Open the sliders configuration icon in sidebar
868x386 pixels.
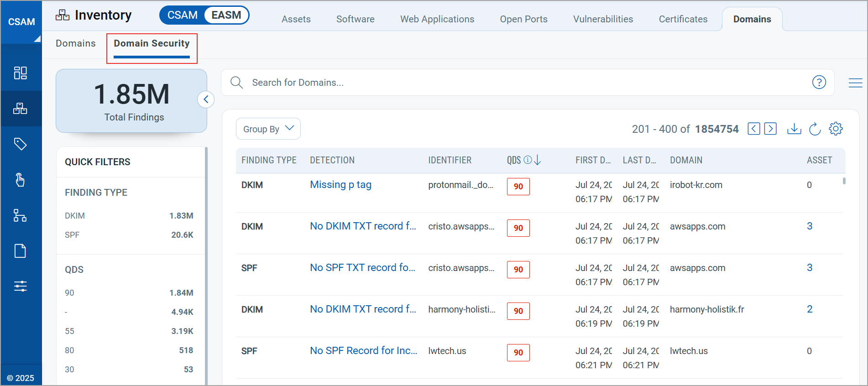[21, 287]
